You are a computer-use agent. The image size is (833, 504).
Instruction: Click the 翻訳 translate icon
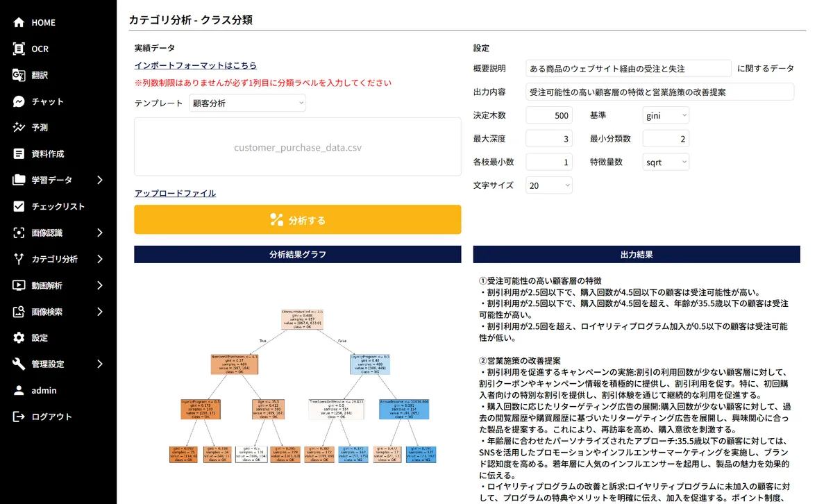click(19, 75)
